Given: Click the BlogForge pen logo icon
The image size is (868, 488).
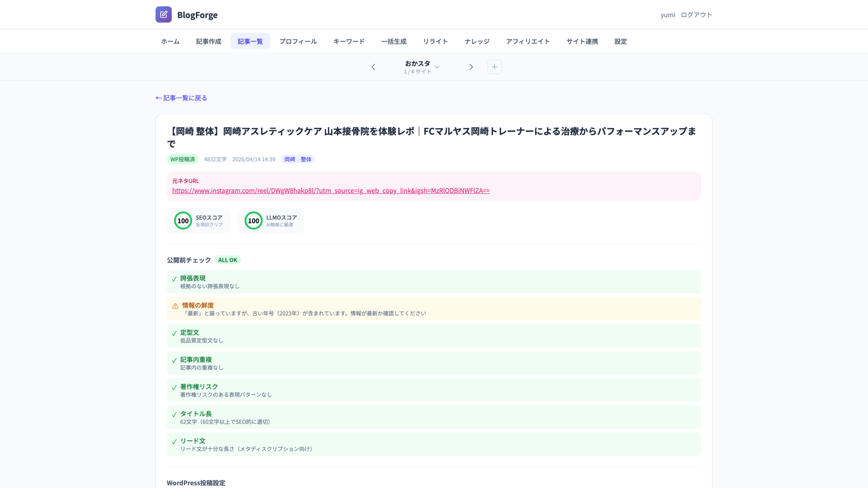Looking at the screenshot, I should [x=164, y=14].
